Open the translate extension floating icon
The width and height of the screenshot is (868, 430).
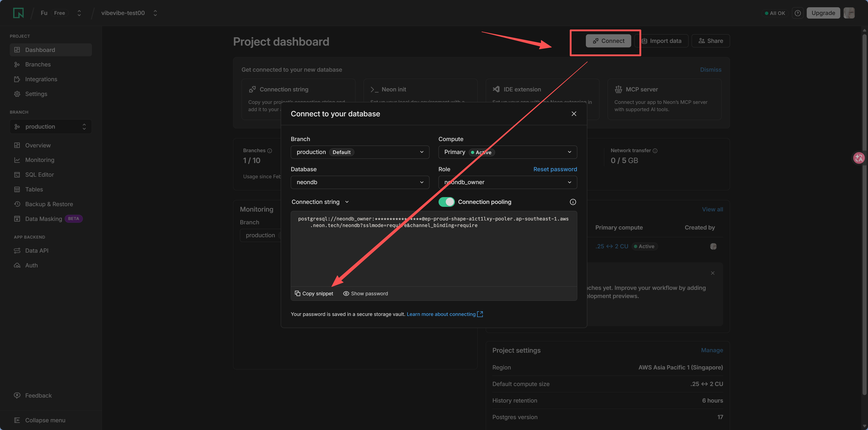coord(858,158)
